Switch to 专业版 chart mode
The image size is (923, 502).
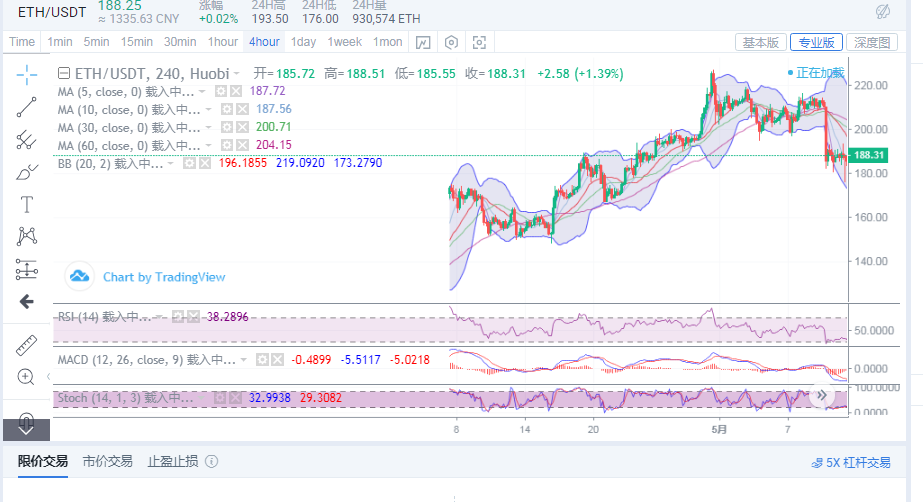point(815,42)
